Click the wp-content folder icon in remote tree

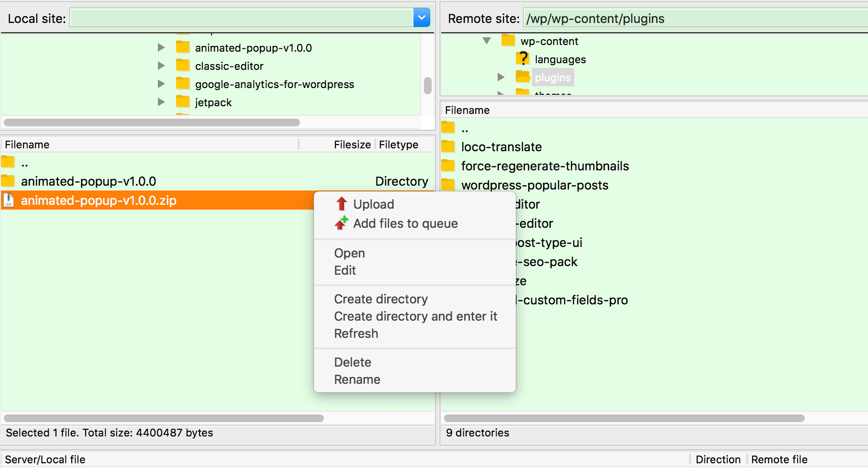tap(508, 41)
